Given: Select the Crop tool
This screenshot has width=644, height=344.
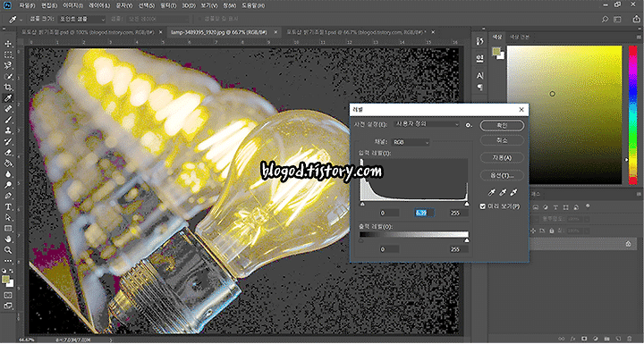Looking at the screenshot, I should [8, 87].
